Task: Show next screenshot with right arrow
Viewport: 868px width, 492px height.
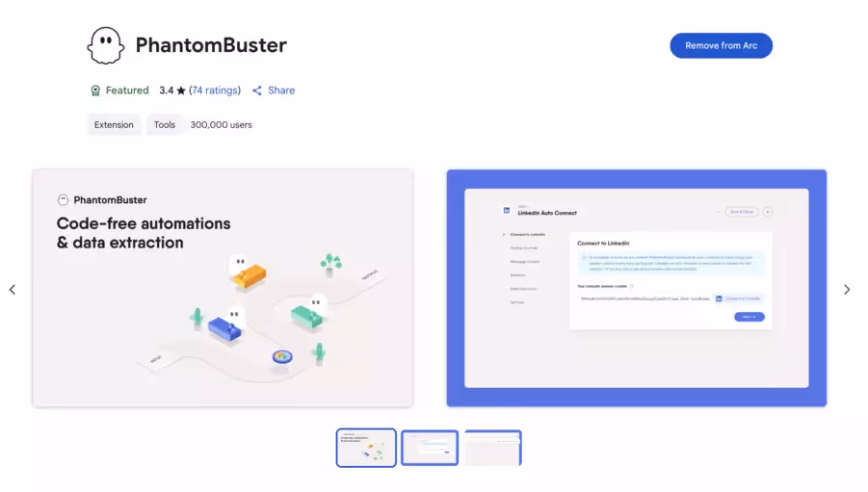Action: coord(847,290)
